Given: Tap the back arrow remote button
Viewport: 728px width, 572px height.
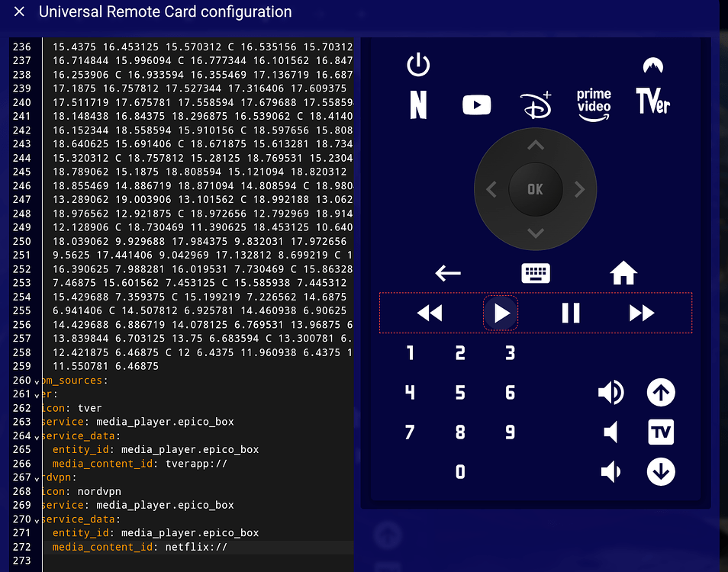Looking at the screenshot, I should tap(448, 273).
